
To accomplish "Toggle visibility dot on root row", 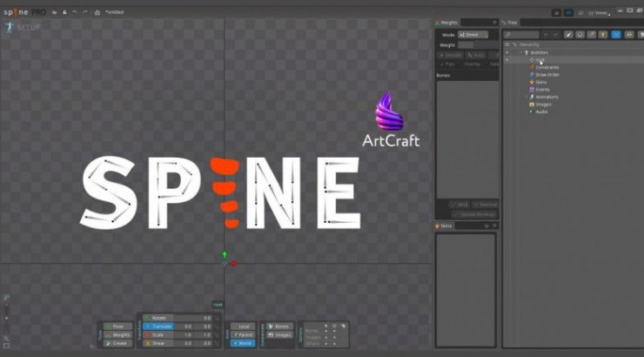I will (x=506, y=60).
